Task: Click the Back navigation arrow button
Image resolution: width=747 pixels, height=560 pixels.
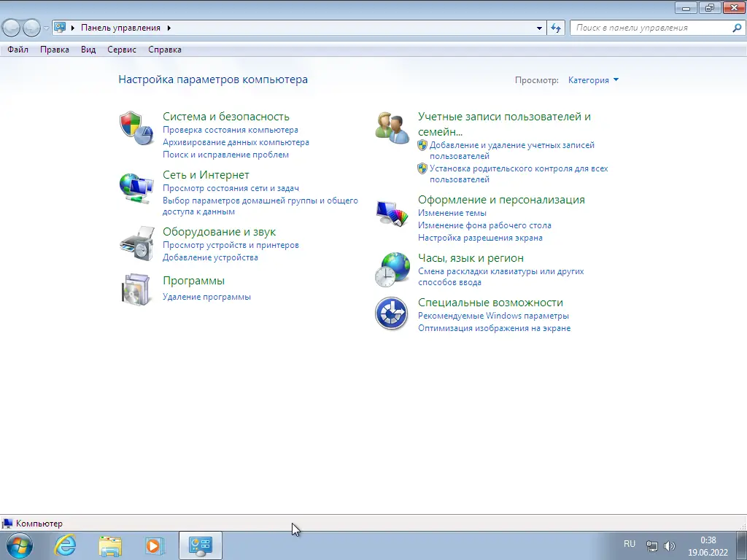Action: click(12, 28)
